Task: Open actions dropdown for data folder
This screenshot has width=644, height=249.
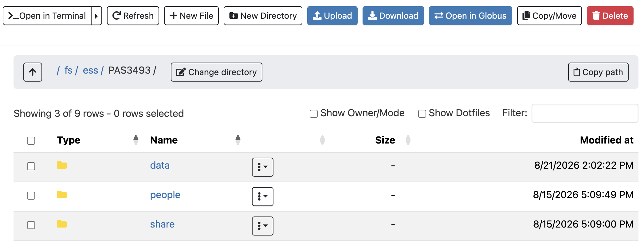Action: (x=263, y=167)
